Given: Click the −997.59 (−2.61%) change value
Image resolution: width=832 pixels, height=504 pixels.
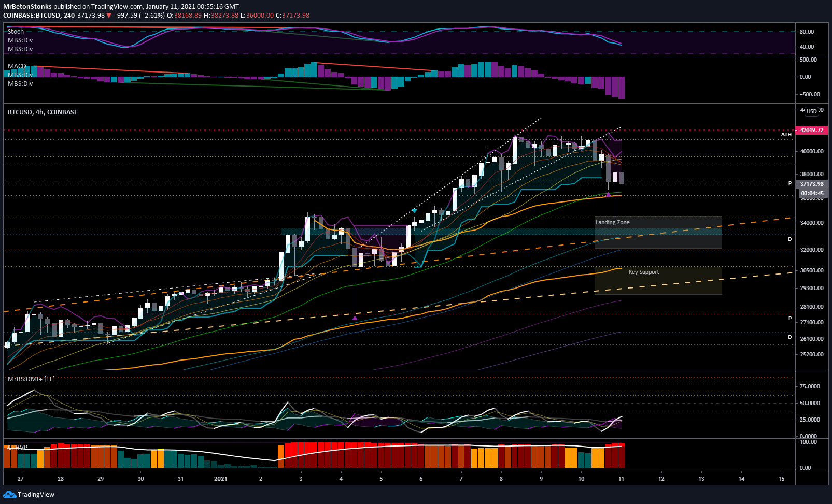Looking at the screenshot, I should tap(139, 16).
